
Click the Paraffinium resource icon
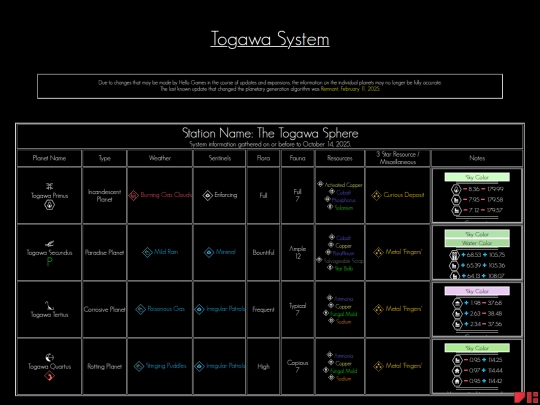329,252
